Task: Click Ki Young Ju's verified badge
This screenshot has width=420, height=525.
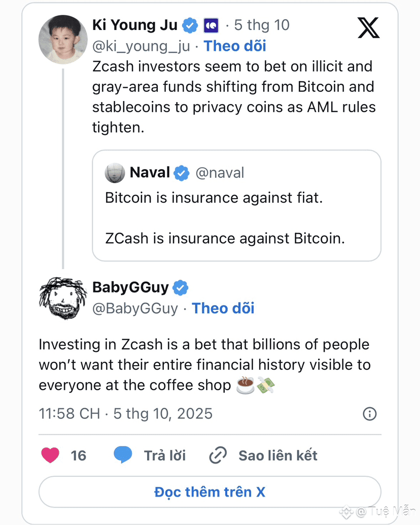Action: (190, 25)
